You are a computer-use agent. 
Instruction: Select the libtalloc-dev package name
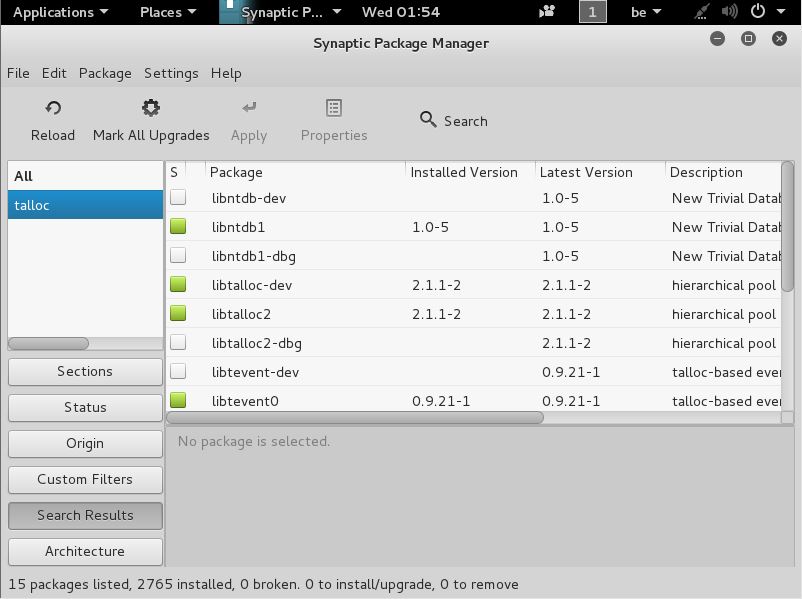click(x=252, y=285)
